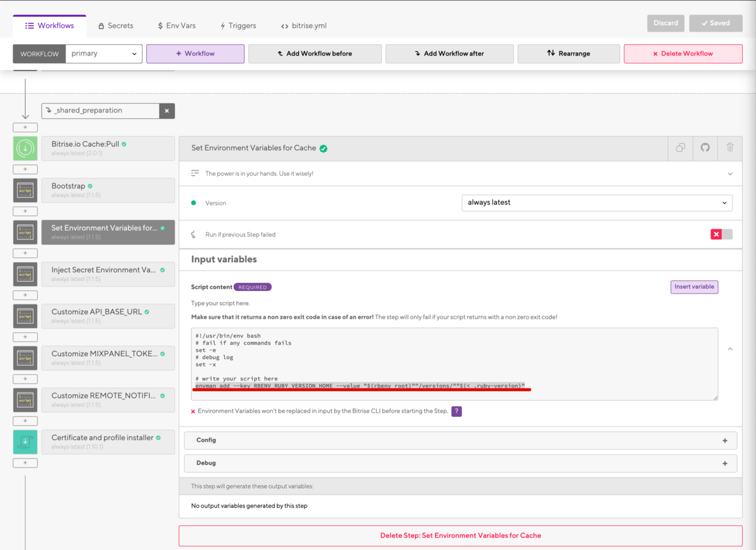Click Add Workflow after
The image size is (756, 550).
pyautogui.click(x=450, y=54)
